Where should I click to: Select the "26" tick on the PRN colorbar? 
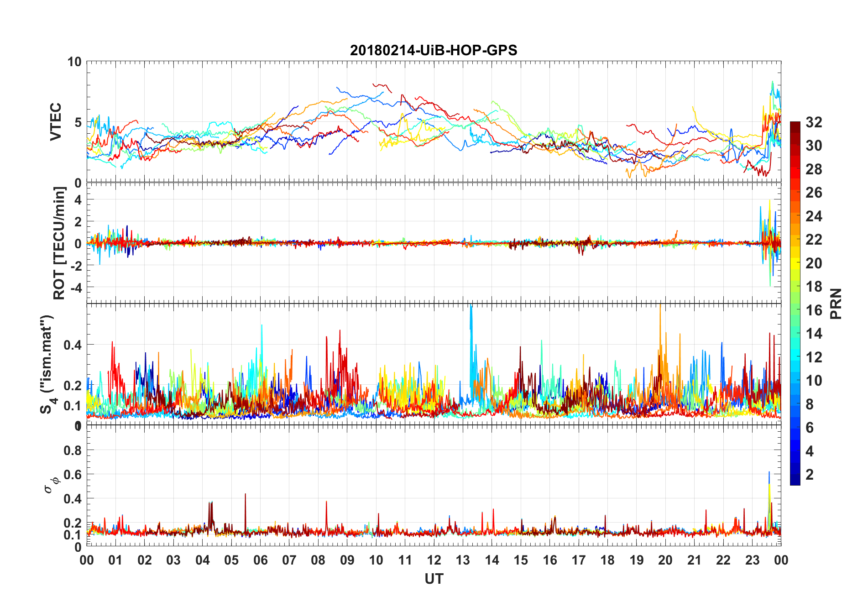click(x=814, y=193)
